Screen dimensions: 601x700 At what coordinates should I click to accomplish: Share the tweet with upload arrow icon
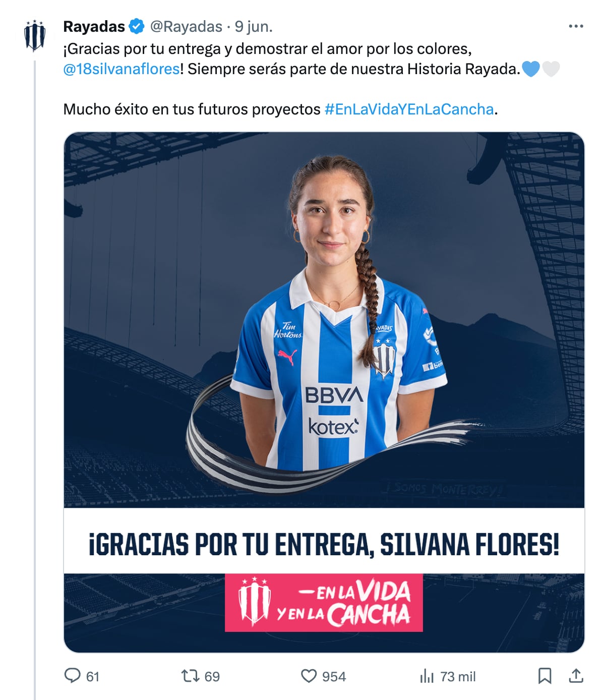coord(576,676)
